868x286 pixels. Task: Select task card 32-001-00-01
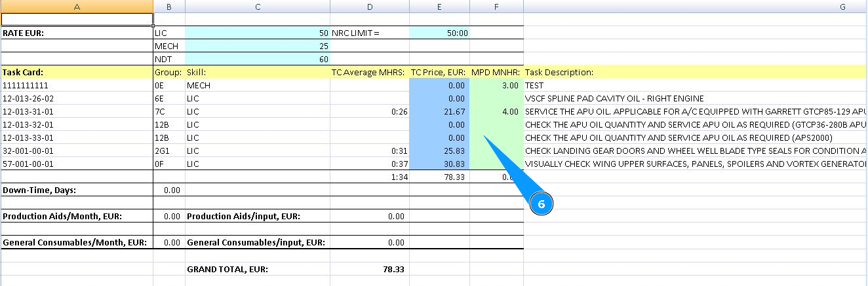[77, 151]
